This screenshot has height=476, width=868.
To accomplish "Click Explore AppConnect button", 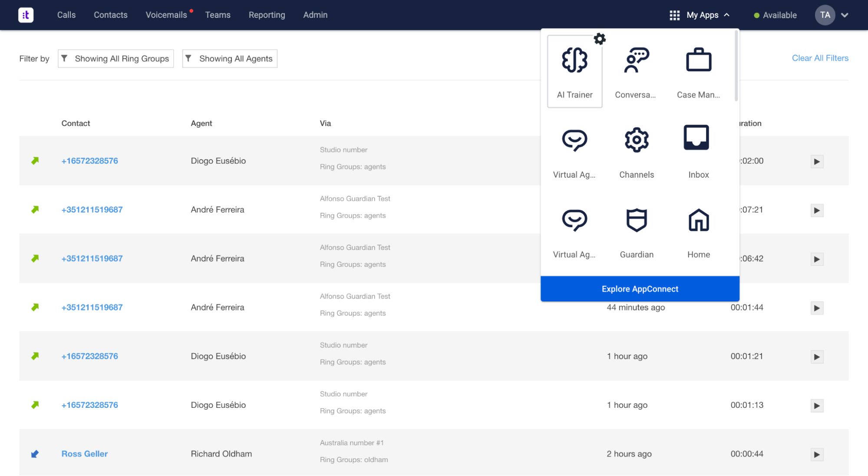I will [x=640, y=289].
